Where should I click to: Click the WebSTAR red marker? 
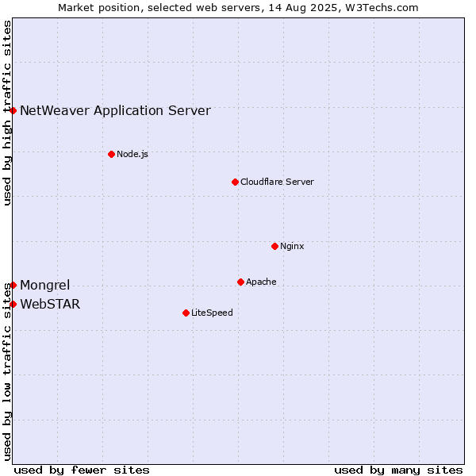click(x=13, y=304)
